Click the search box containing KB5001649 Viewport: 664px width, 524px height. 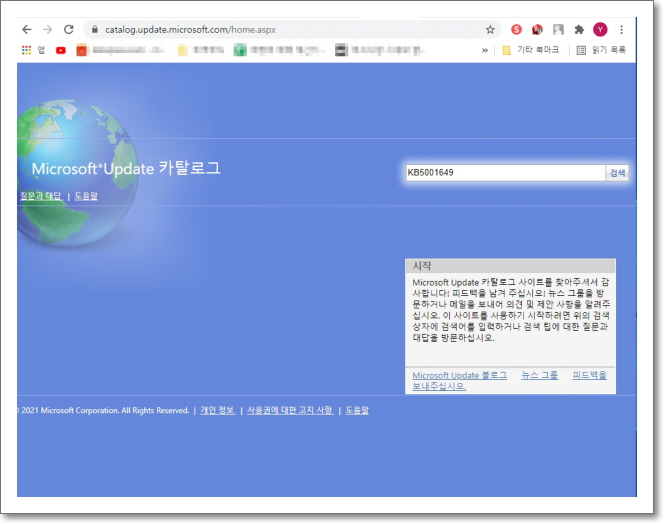point(506,172)
